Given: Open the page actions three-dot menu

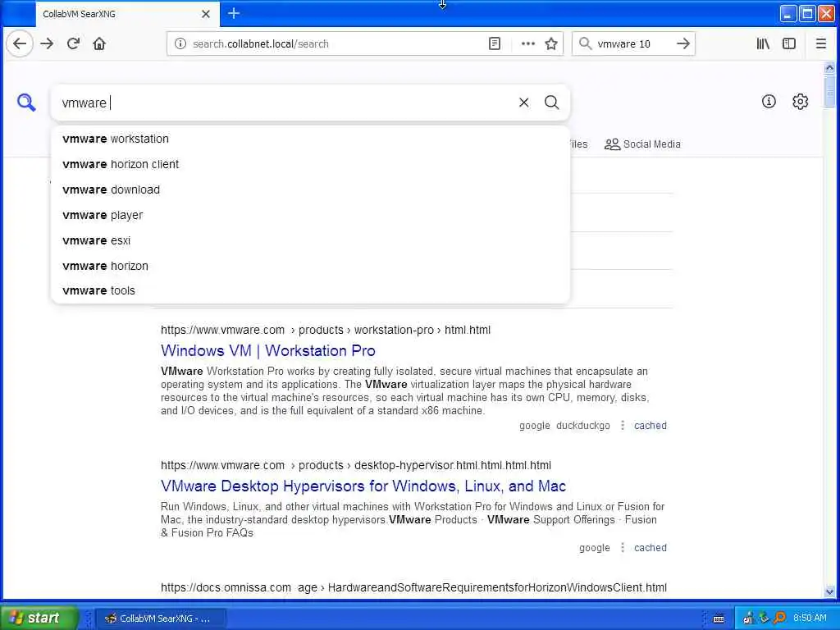Looking at the screenshot, I should 527,44.
